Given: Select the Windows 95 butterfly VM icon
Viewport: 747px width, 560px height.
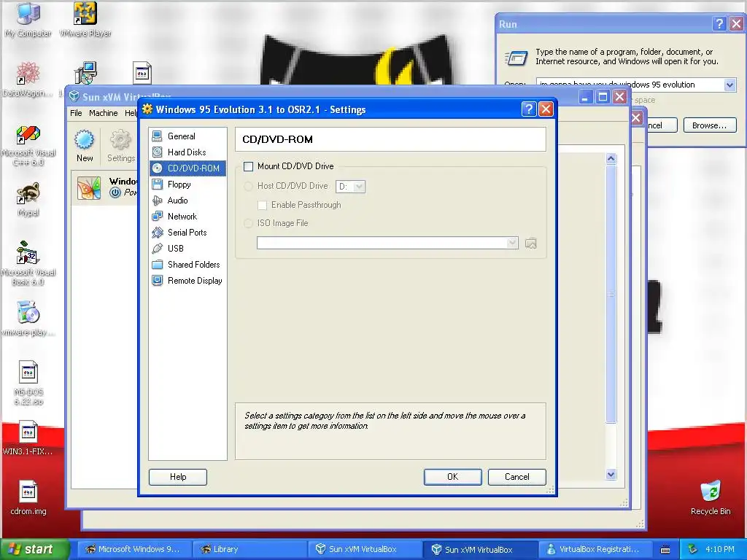Looking at the screenshot, I should pos(89,187).
